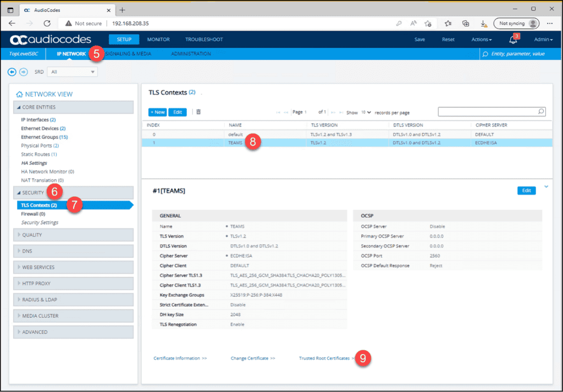Viewport: 563px width, 392px height.
Task: Open the favorites list icon
Action: pyautogui.click(x=448, y=23)
